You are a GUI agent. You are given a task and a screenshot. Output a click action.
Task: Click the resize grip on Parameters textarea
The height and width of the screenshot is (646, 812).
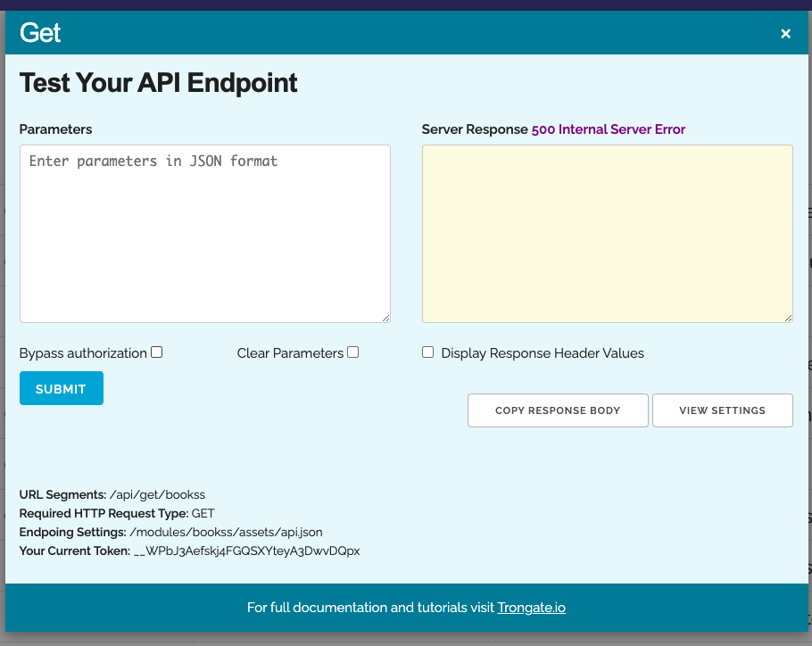pos(385,317)
